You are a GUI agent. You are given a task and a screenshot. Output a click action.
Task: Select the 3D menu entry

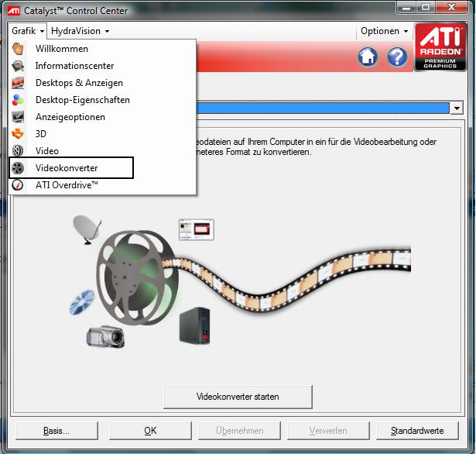[x=103, y=134]
